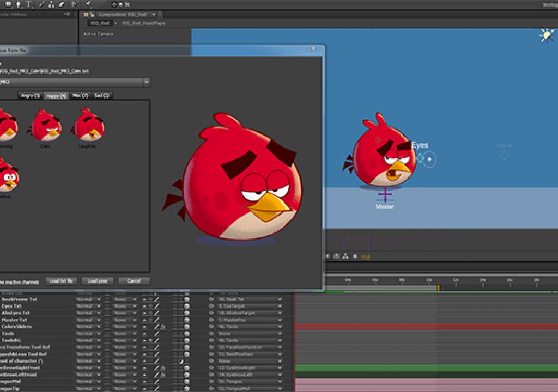558x392 pixels.
Task: Click the 3D axis mode icon in toolbar
Action: click(114, 4)
